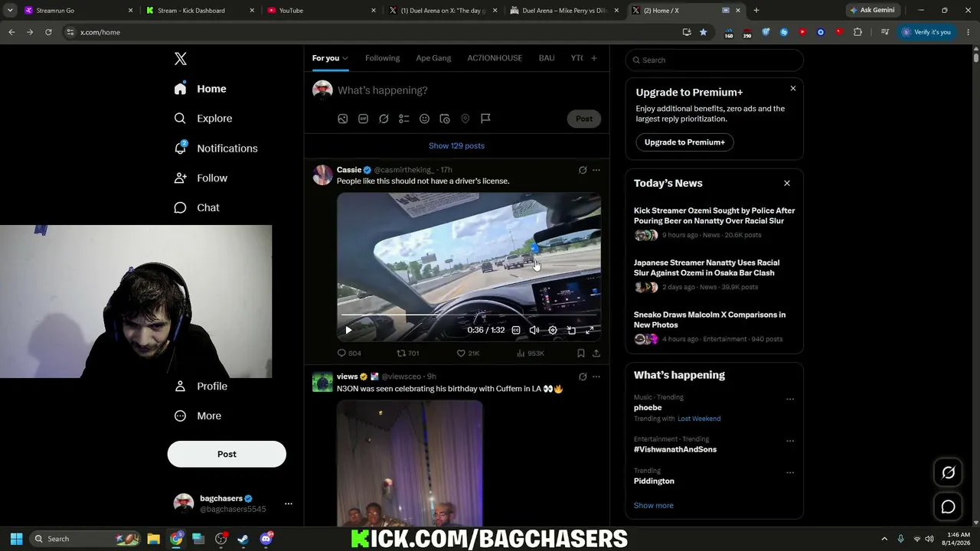This screenshot has width=980, height=551.
Task: Bookmark Cassie's post
Action: tap(581, 353)
